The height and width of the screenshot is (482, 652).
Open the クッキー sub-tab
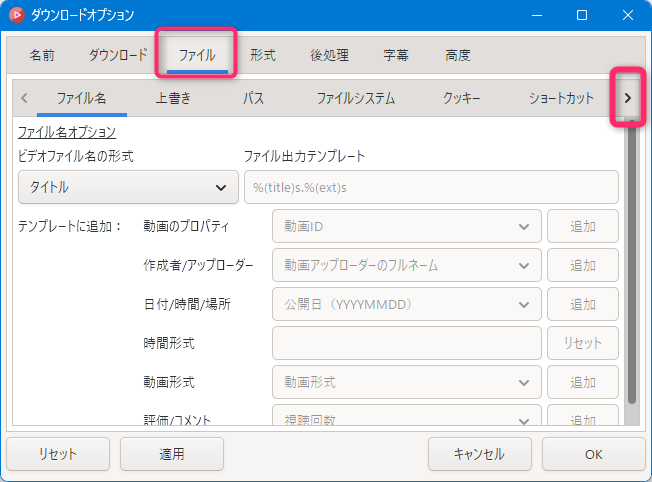462,98
